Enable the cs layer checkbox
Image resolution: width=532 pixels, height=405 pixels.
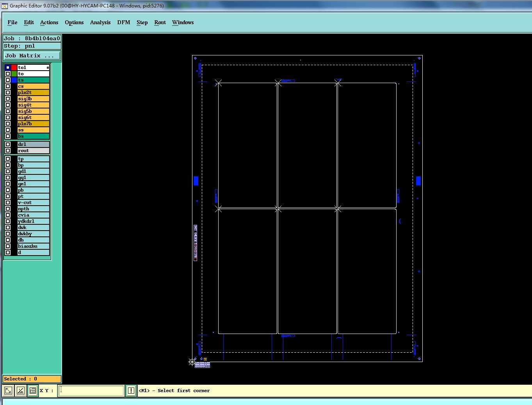[x=8, y=86]
